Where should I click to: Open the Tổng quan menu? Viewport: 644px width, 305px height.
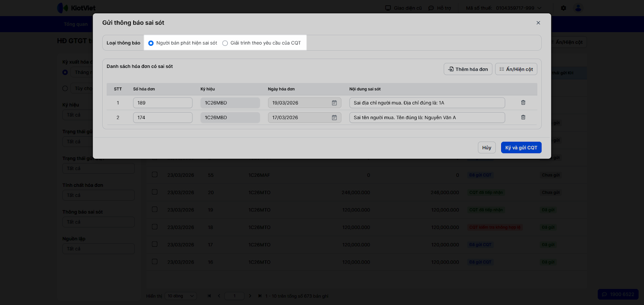pos(76,24)
